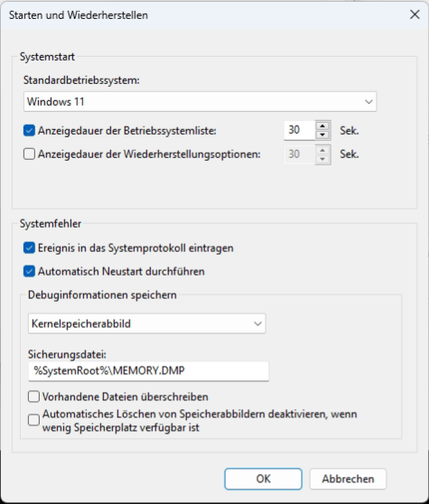Click the Wiederherstellungsoptionen seconds value field

(x=300, y=154)
